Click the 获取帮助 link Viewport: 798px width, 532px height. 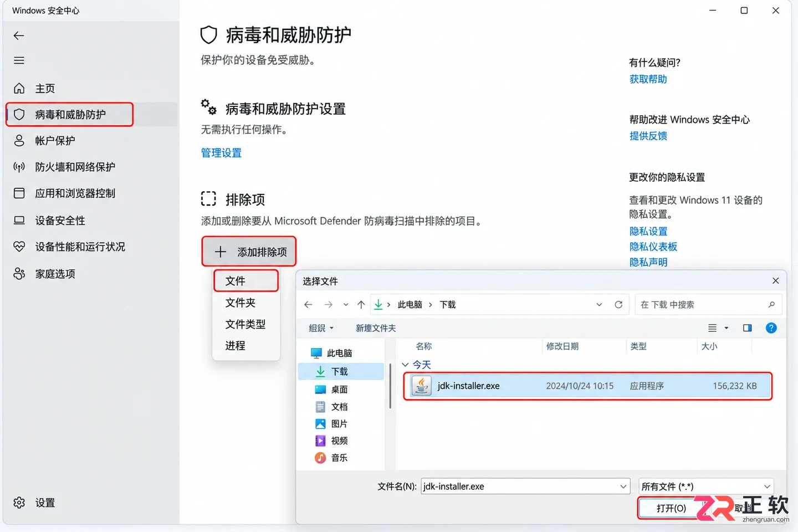(x=648, y=79)
